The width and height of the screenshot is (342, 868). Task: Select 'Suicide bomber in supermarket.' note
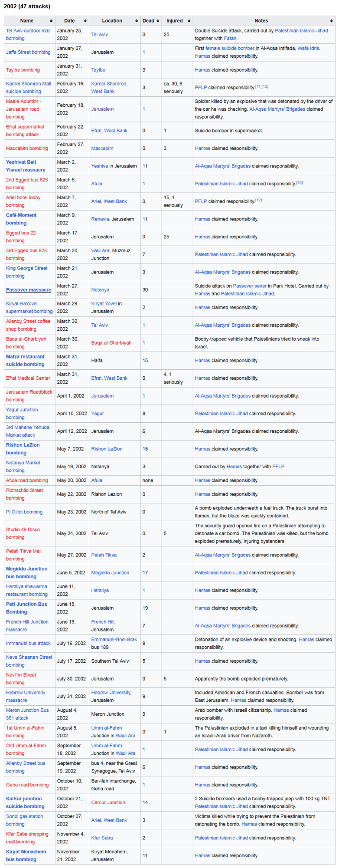click(x=229, y=131)
